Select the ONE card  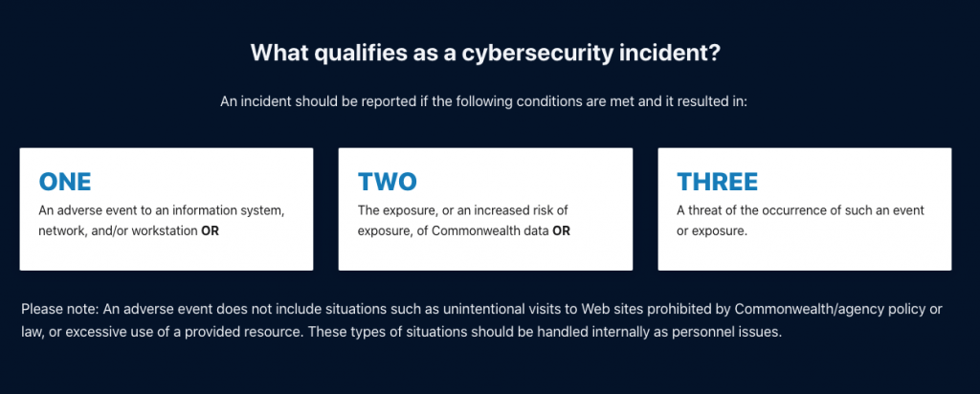167,209
